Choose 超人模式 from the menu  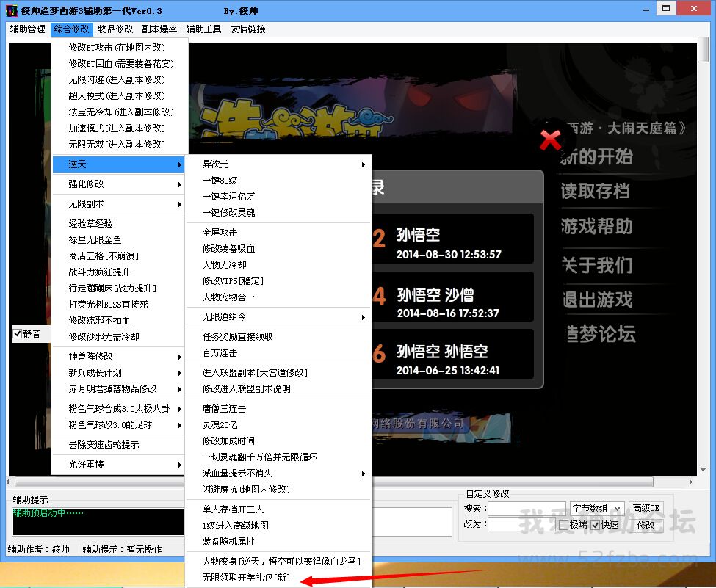118,96
